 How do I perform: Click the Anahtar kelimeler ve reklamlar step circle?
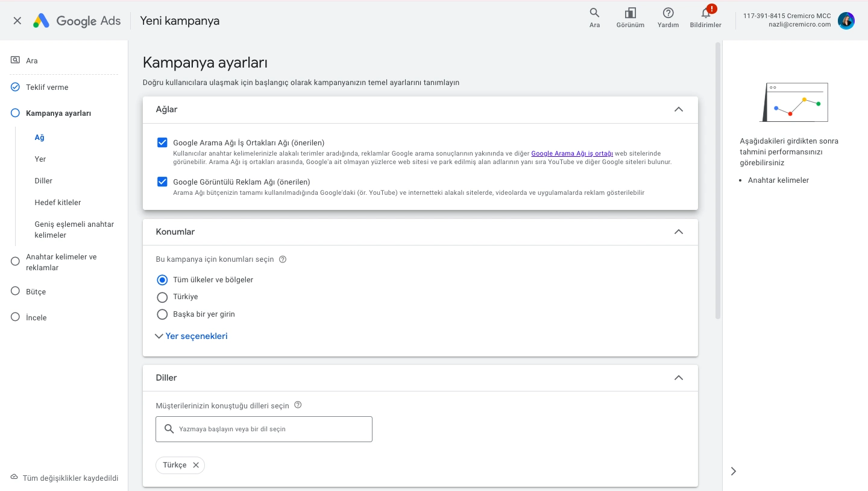point(15,261)
